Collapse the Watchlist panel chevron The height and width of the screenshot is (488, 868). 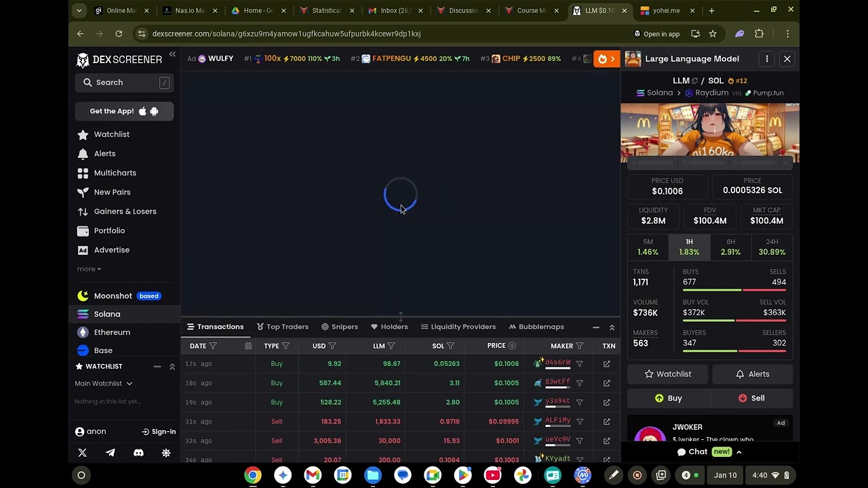pos(172,367)
